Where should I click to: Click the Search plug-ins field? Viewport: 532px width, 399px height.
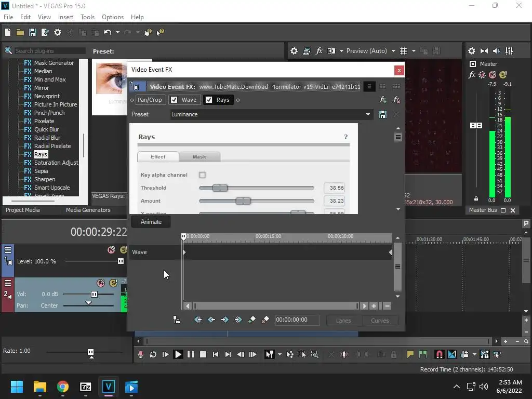coord(49,51)
